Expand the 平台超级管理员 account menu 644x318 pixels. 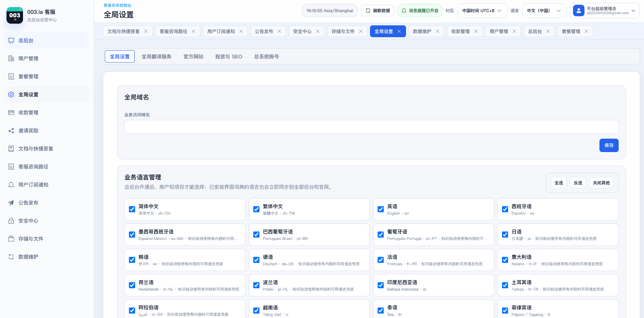[604, 10]
